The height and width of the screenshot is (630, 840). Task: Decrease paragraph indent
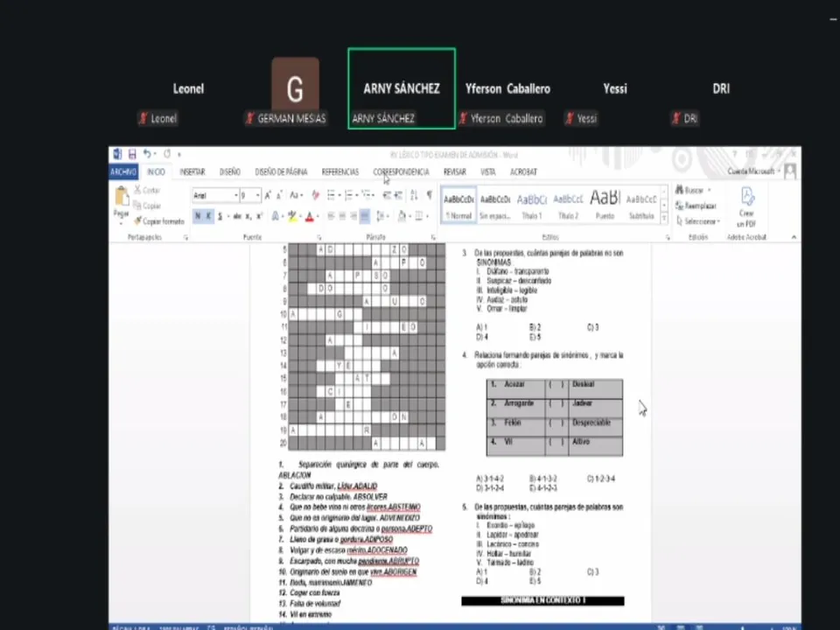pyautogui.click(x=386, y=195)
